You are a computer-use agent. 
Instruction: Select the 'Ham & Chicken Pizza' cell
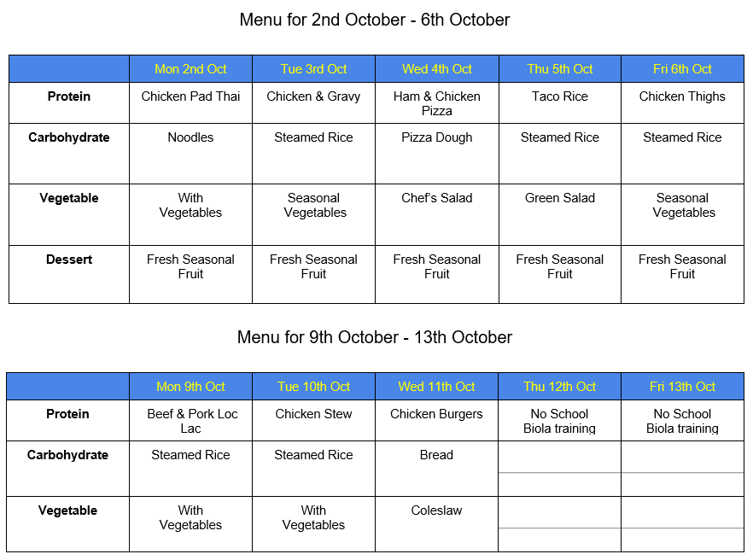click(x=437, y=103)
